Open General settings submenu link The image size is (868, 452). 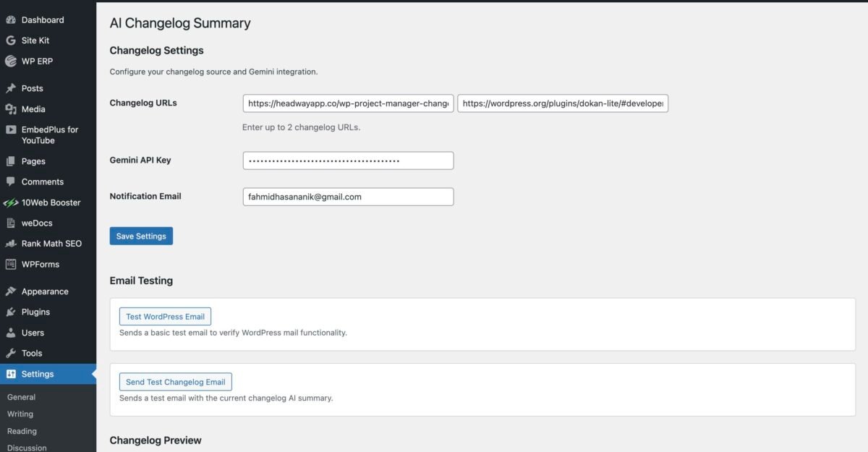21,397
